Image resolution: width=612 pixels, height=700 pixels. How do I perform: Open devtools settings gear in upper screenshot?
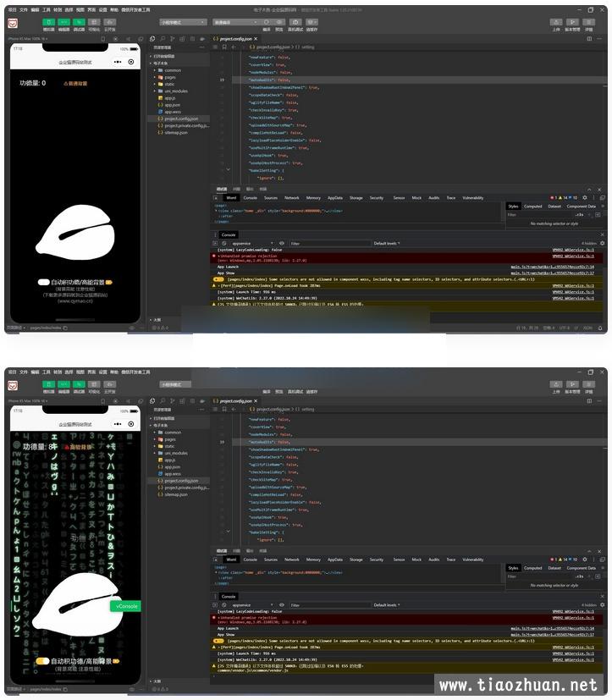click(585, 198)
